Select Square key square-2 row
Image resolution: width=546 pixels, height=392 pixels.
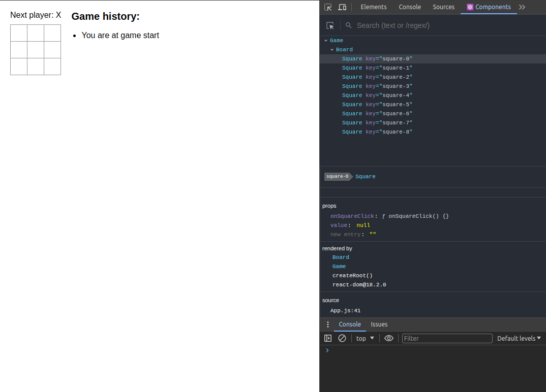tap(433, 77)
